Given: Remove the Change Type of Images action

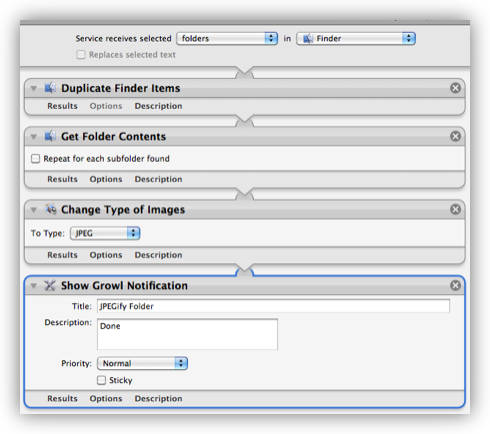Looking at the screenshot, I should (x=455, y=209).
